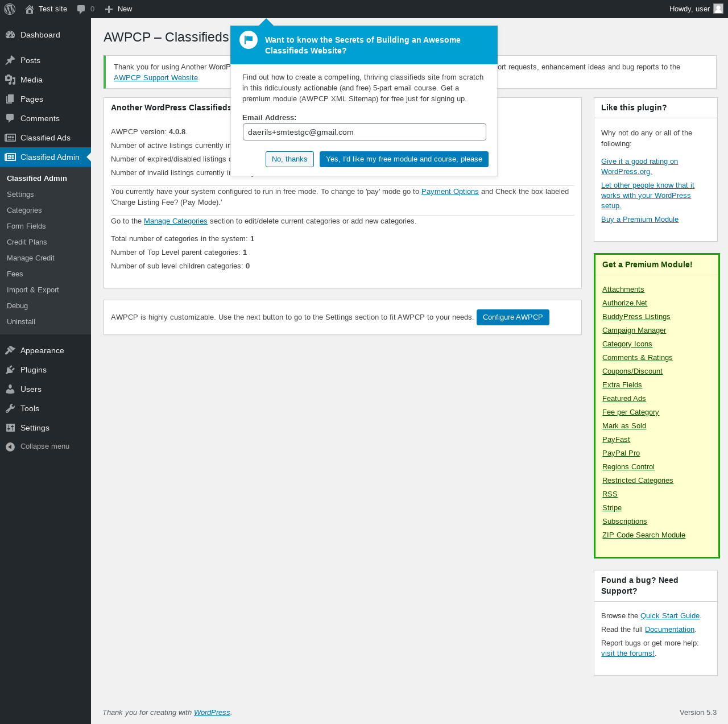Click the Posts pushpin icon

click(x=10, y=60)
